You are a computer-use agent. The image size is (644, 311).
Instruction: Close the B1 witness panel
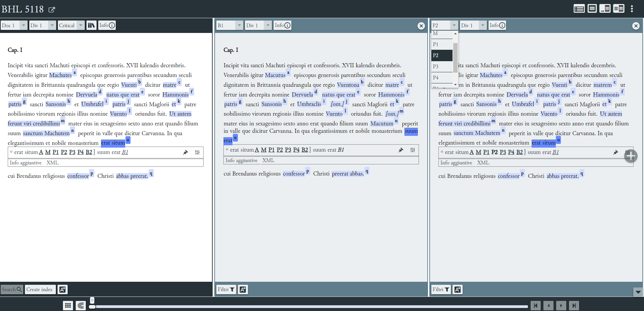click(x=421, y=26)
